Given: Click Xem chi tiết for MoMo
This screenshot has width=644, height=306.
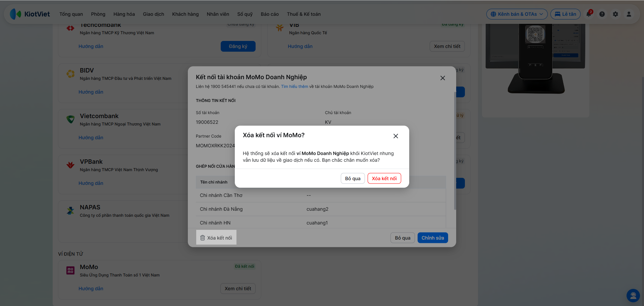Looking at the screenshot, I should 238,289.
